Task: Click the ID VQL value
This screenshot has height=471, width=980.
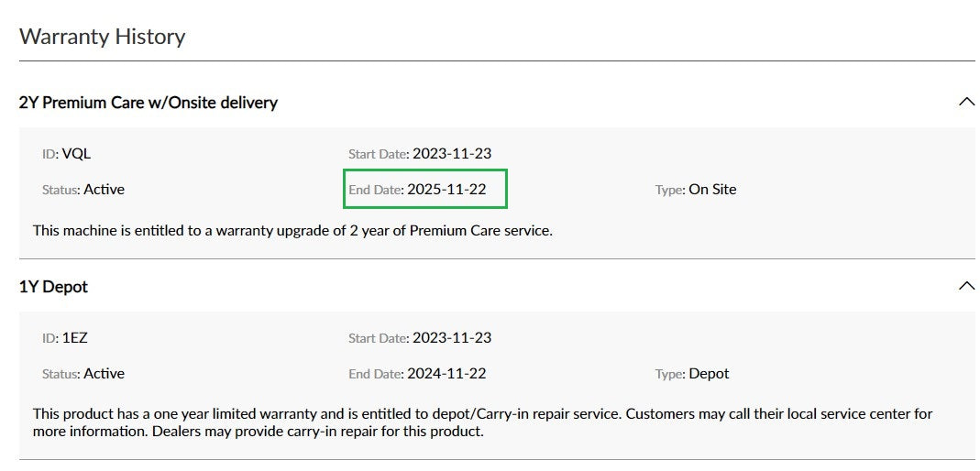Action: pyautogui.click(x=76, y=154)
